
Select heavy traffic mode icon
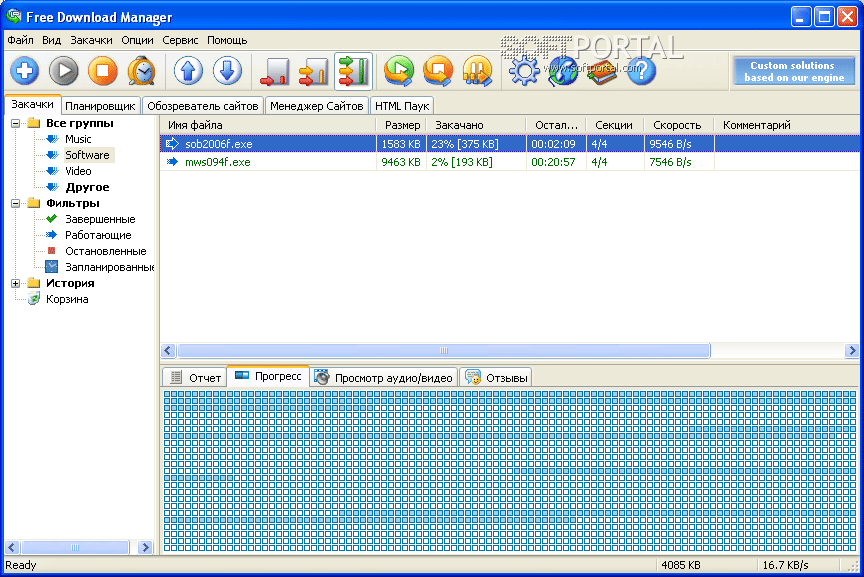(x=353, y=71)
